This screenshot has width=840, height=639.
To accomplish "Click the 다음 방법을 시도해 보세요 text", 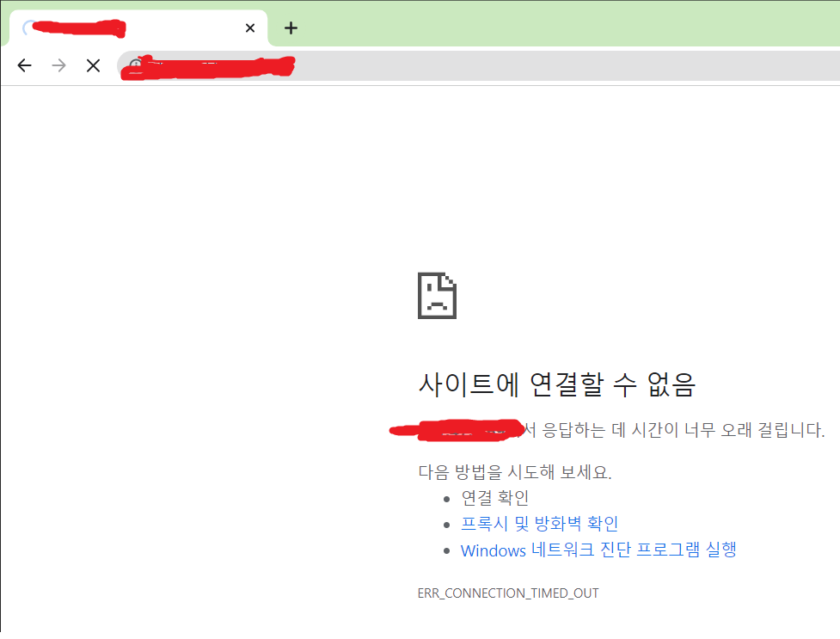I will coord(515,472).
